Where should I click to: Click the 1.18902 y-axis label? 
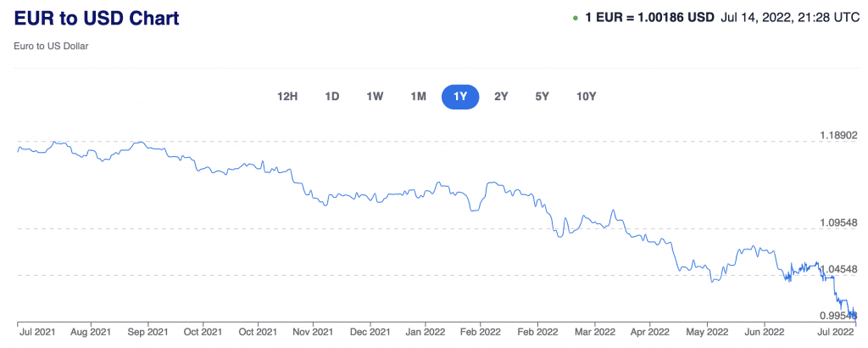pyautogui.click(x=837, y=135)
